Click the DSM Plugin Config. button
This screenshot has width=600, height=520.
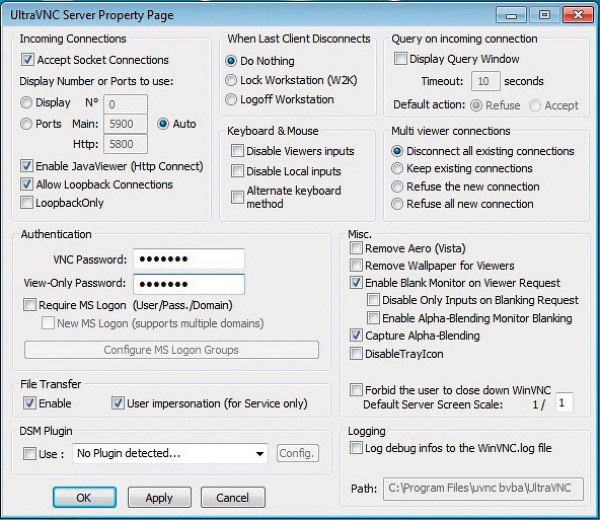click(x=298, y=453)
